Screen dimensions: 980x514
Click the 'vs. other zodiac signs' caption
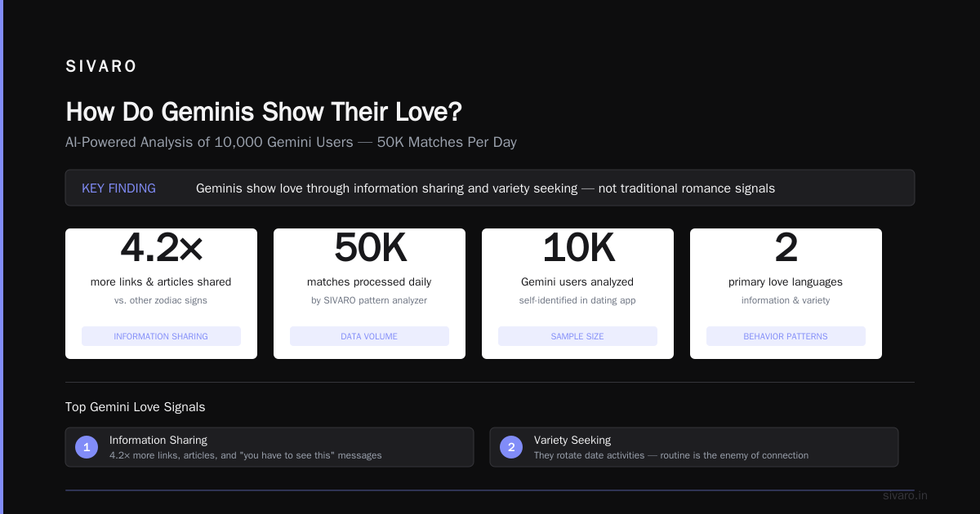click(161, 300)
